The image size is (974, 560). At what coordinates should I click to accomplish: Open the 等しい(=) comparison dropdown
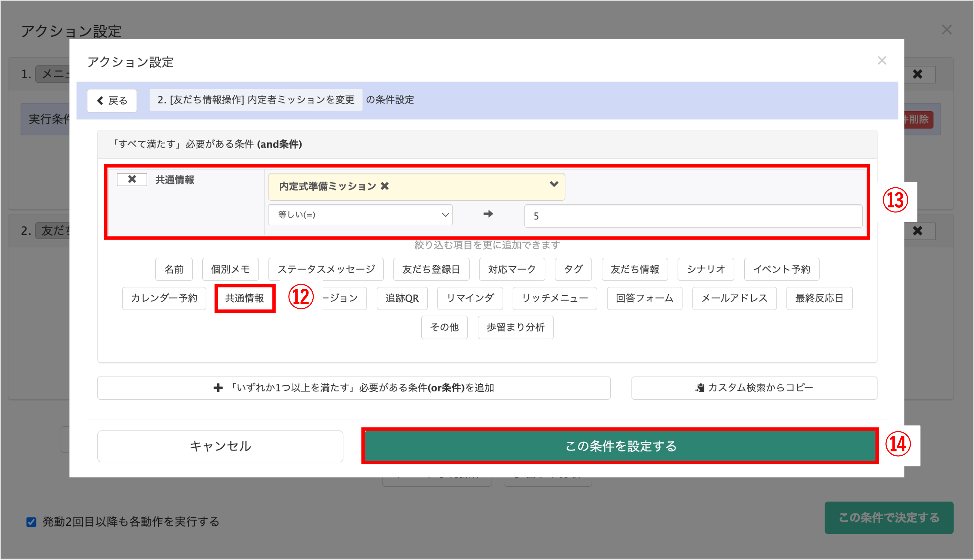click(x=360, y=215)
